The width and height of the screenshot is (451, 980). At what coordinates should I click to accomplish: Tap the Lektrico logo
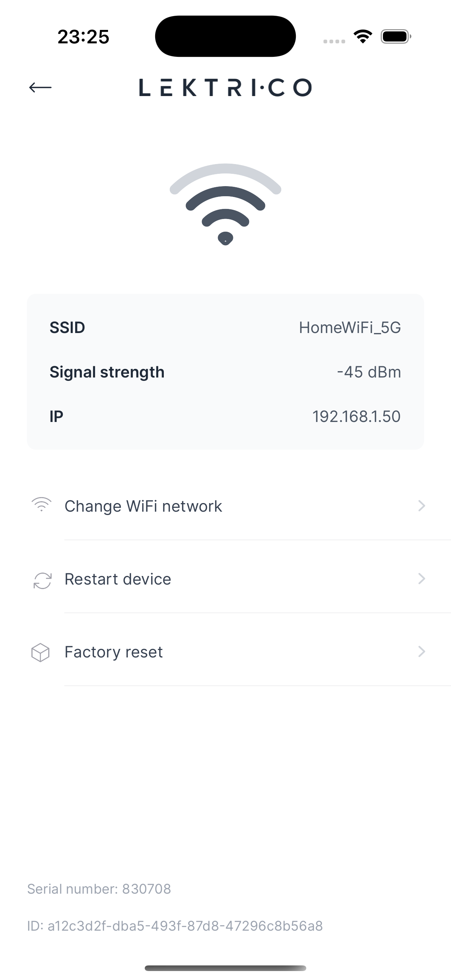[x=225, y=87]
